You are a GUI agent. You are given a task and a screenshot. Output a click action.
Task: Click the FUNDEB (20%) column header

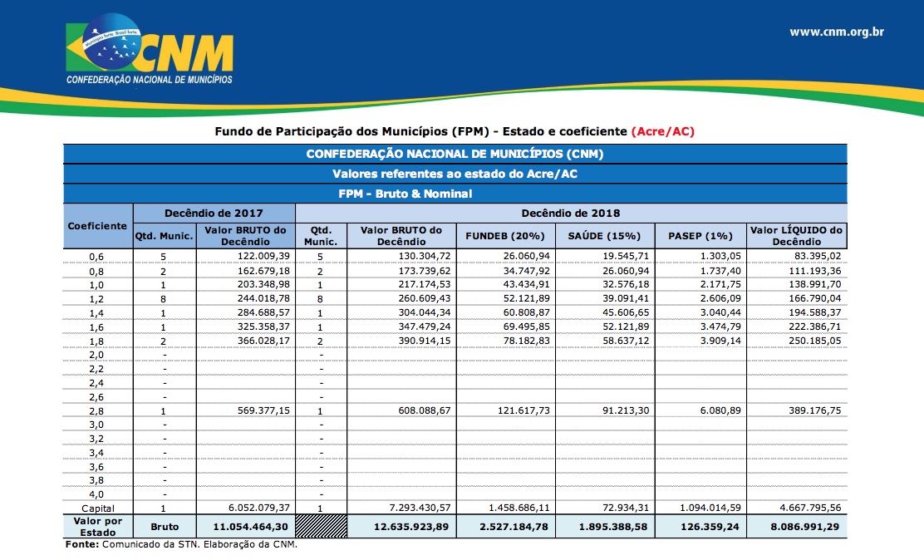pos(505,236)
